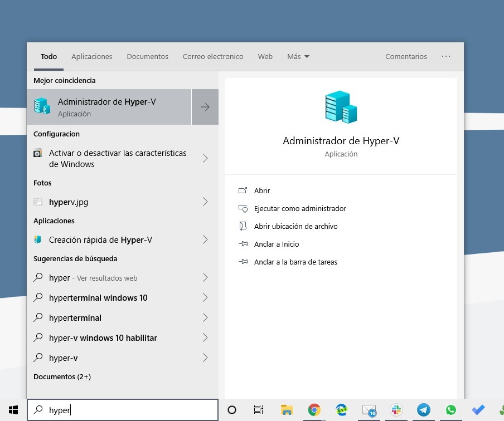Click the Hyper-V Manager icon in best match

[42, 106]
